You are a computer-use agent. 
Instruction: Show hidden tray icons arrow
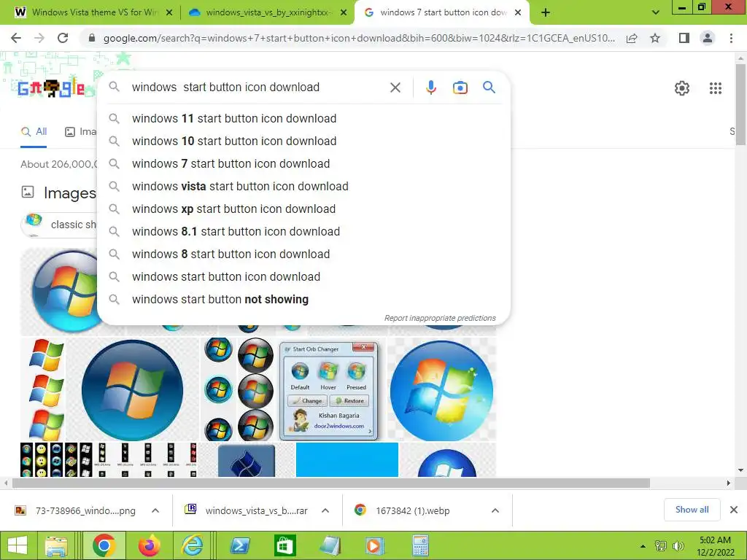tap(643, 546)
